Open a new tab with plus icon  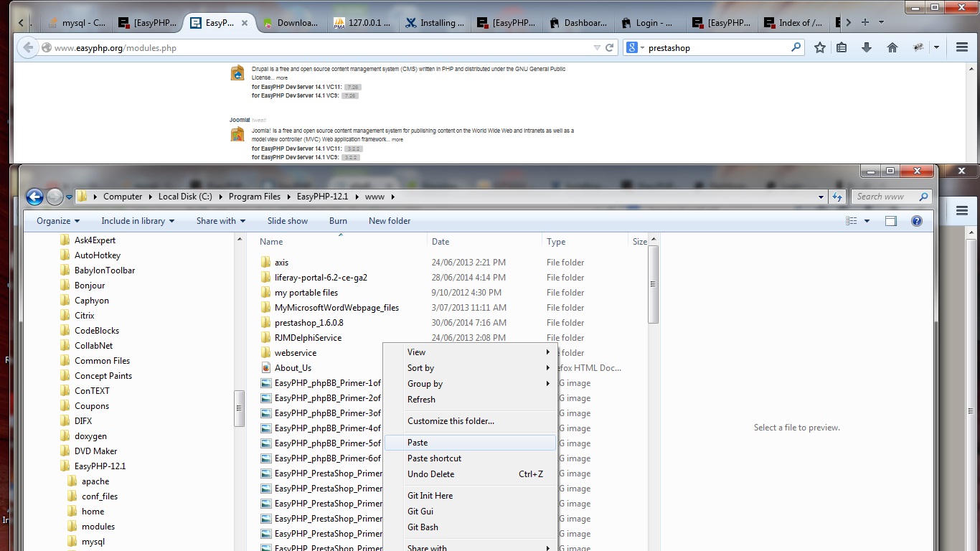click(864, 22)
